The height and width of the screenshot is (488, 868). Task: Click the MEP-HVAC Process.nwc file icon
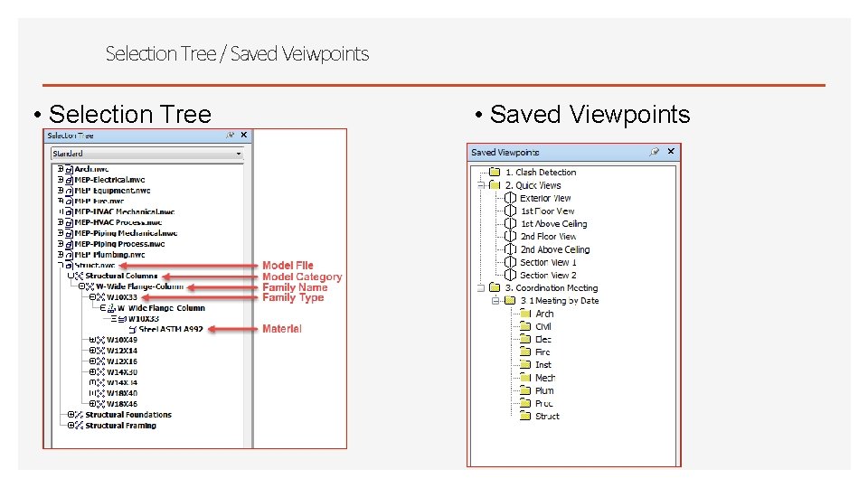tap(70, 222)
